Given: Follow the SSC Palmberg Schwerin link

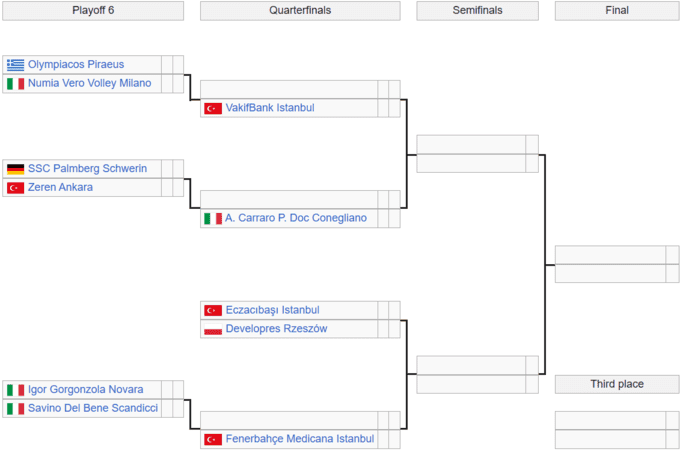Looking at the screenshot, I should 87,169.
